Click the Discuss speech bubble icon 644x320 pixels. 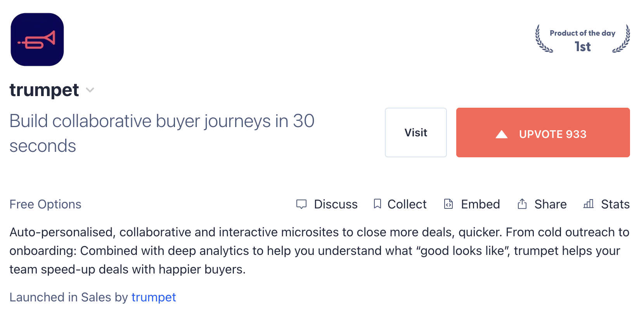coord(301,204)
